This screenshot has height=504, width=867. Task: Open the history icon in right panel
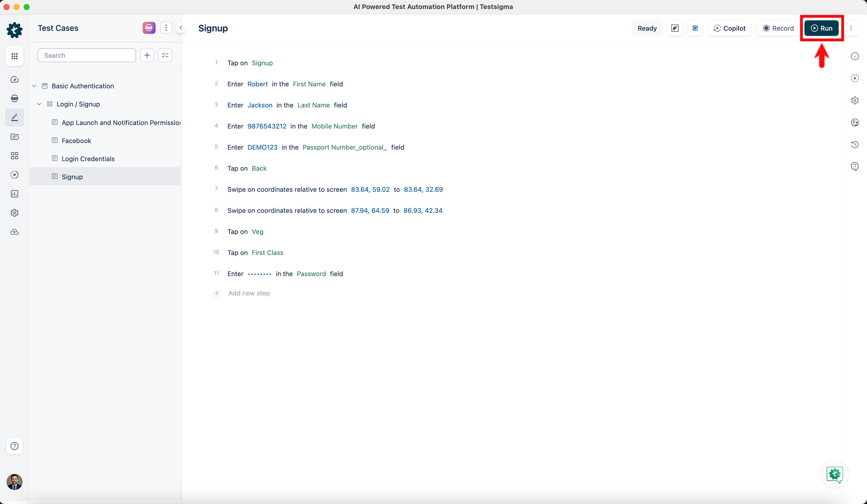855,145
